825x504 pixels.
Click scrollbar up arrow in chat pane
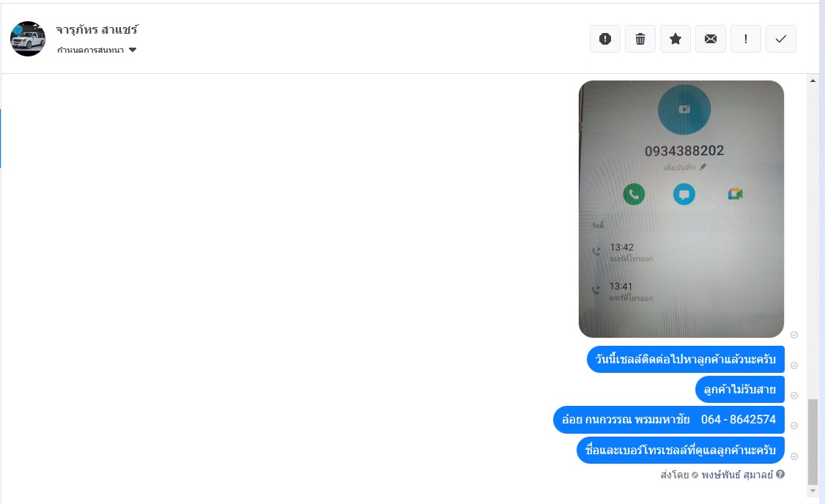(x=813, y=81)
